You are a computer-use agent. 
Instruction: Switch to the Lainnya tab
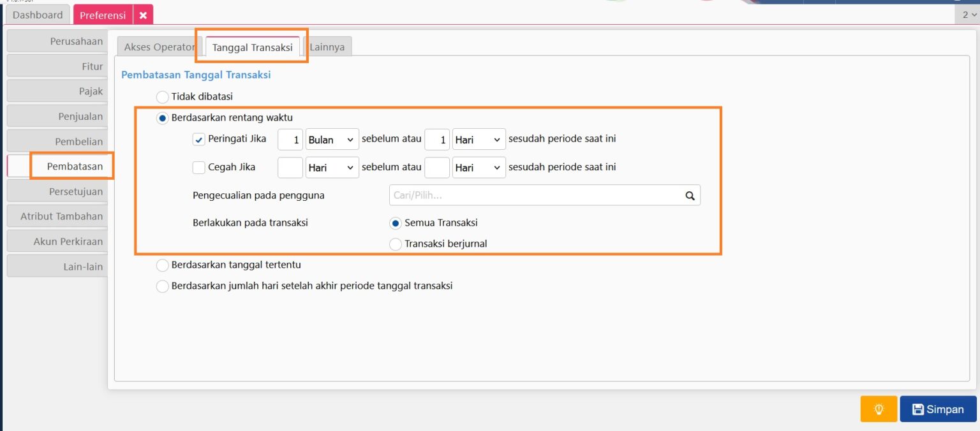pos(328,47)
